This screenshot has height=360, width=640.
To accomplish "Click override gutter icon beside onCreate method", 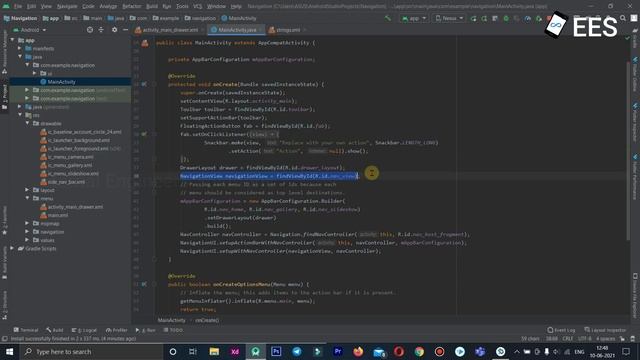I will point(144,84).
